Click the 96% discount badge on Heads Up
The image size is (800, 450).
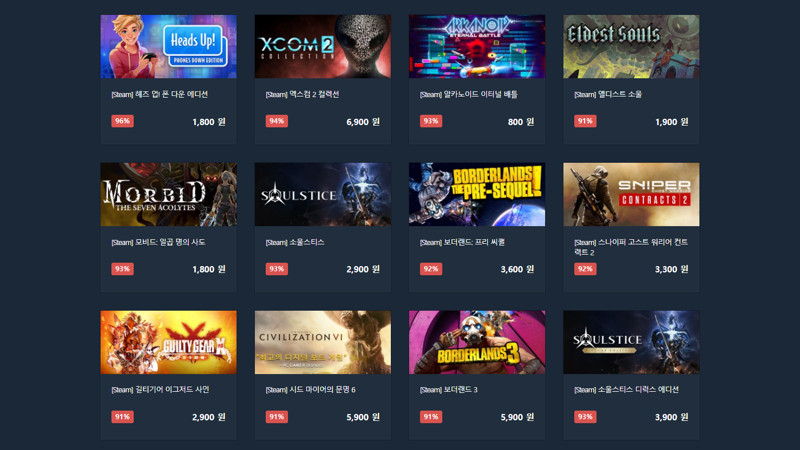pyautogui.click(x=122, y=121)
